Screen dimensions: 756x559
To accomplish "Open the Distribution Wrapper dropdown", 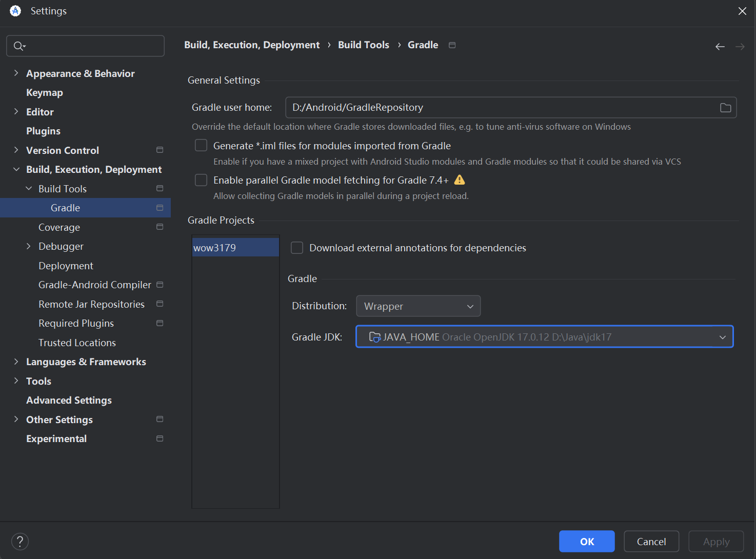I will coord(418,306).
